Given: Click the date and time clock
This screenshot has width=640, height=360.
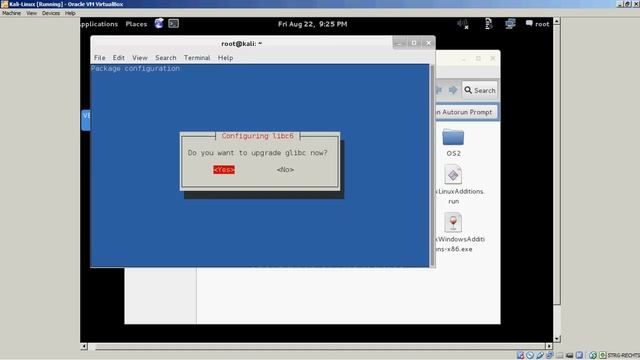Looking at the screenshot, I should [x=313, y=24].
